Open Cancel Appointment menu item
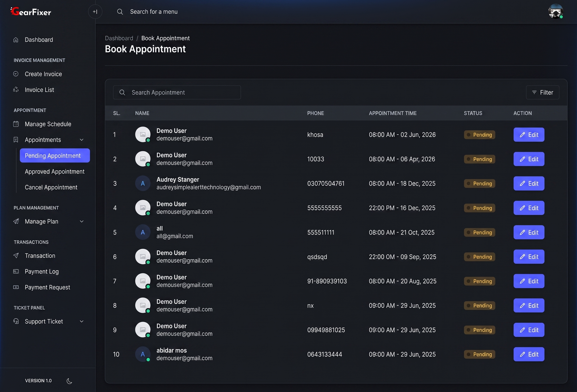 (51, 187)
